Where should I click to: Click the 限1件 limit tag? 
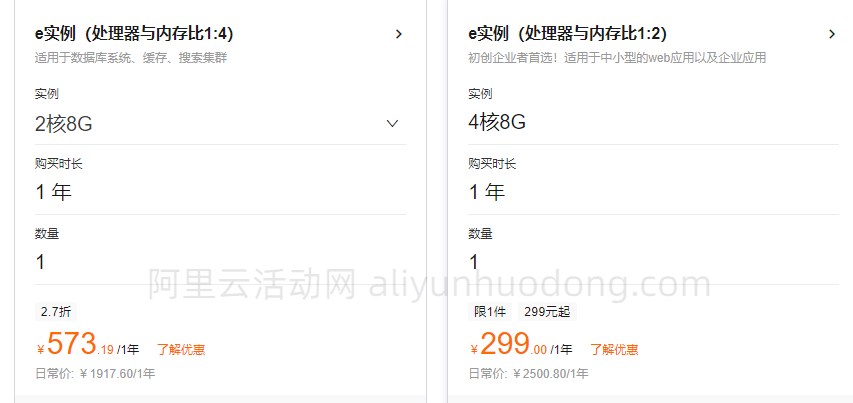(x=490, y=312)
